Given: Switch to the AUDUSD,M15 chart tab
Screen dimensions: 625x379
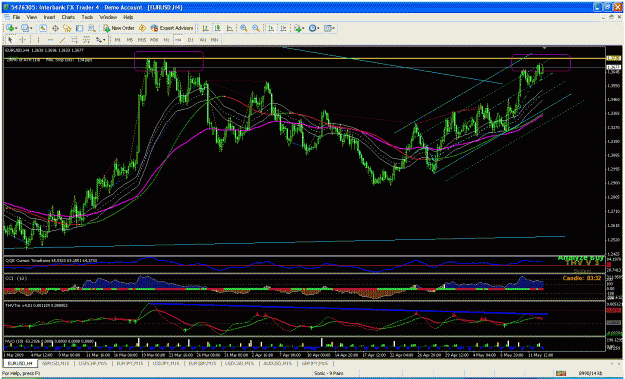Looking at the screenshot, I should [x=277, y=363].
